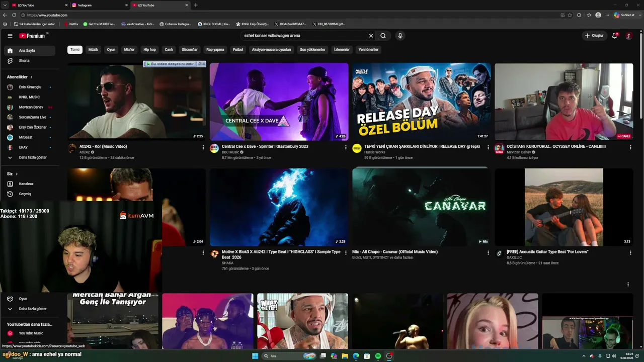The image size is (644, 362).
Task: Open more options for Central Cee x Dave video
Action: tap(346, 147)
